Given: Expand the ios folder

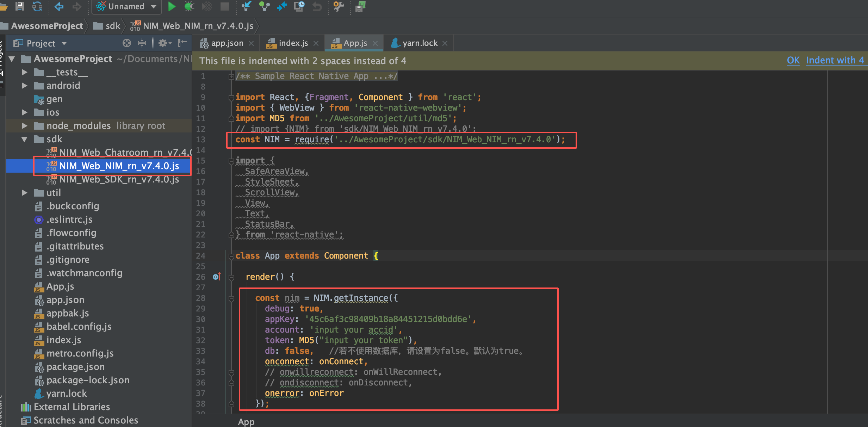Looking at the screenshot, I should [24, 112].
